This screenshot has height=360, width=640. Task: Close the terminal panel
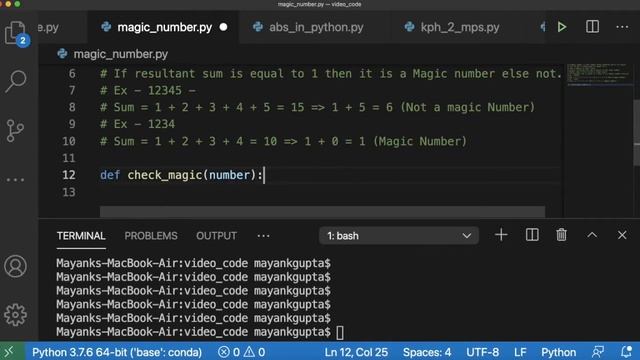click(622, 235)
